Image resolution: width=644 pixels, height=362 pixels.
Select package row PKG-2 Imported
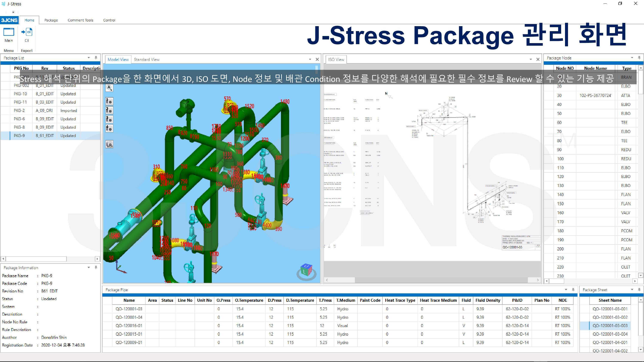(x=50, y=110)
